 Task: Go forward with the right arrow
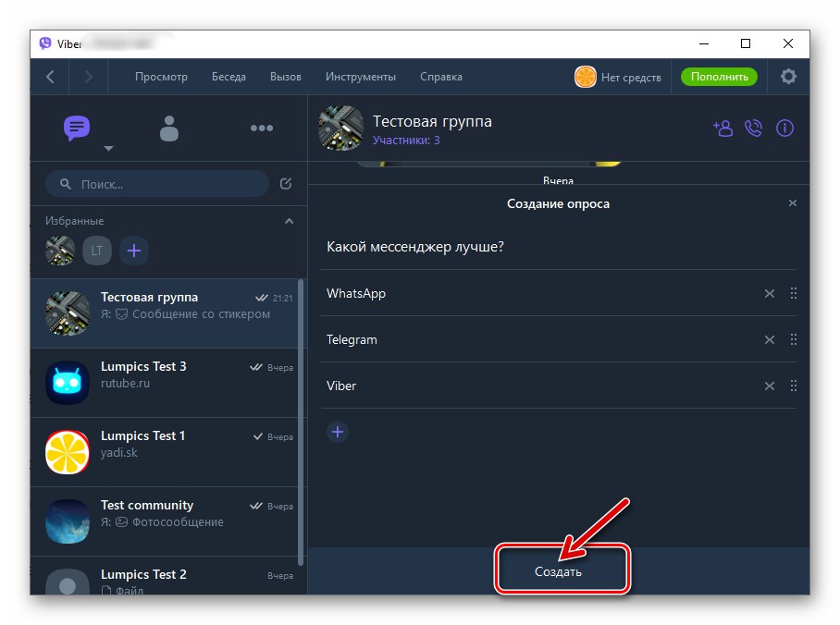[89, 77]
